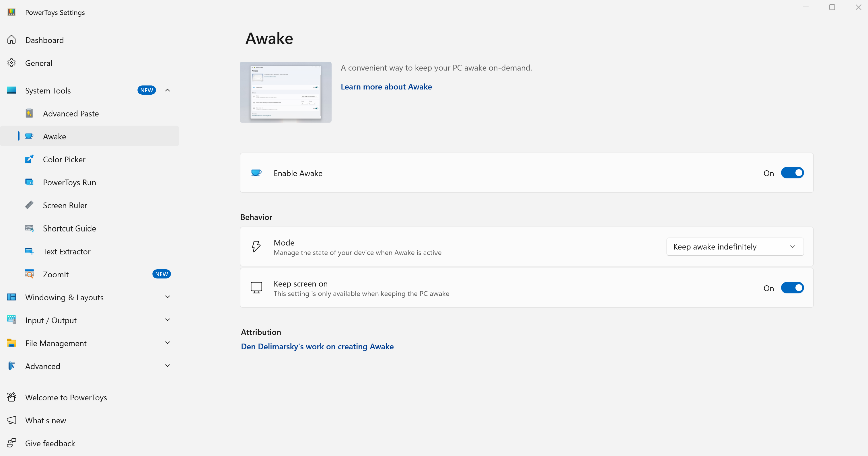The image size is (868, 456).
Task: Click the Text Extractor icon
Action: [x=29, y=251]
